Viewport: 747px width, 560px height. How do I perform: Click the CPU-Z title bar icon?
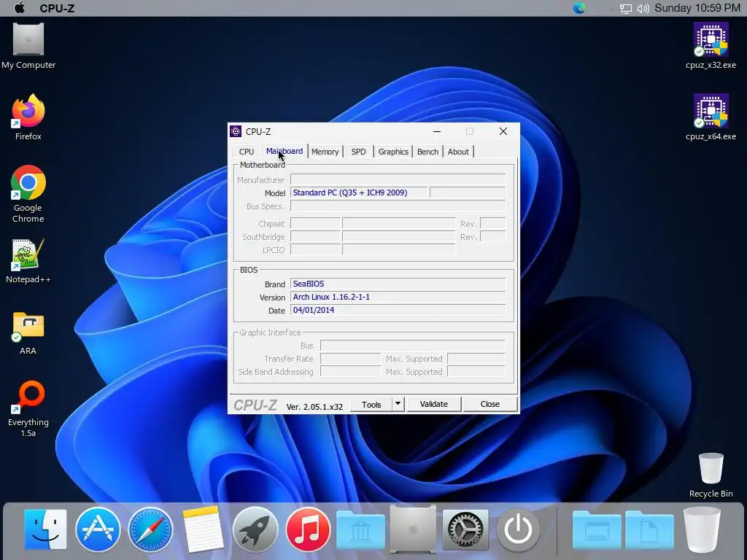236,131
